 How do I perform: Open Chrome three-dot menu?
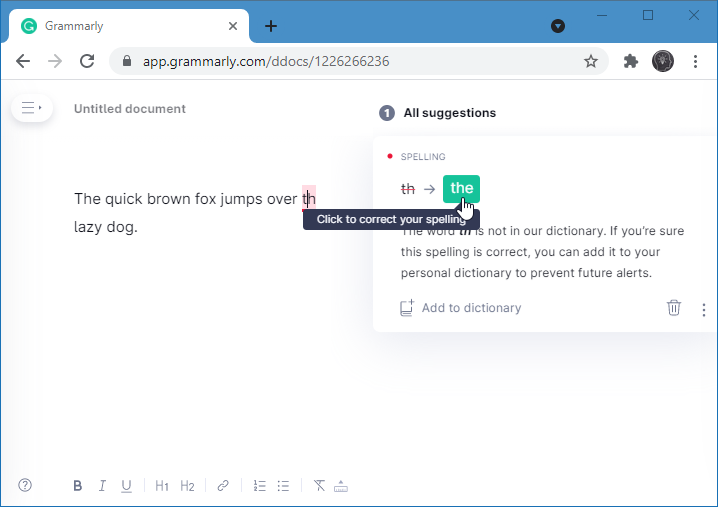(695, 61)
